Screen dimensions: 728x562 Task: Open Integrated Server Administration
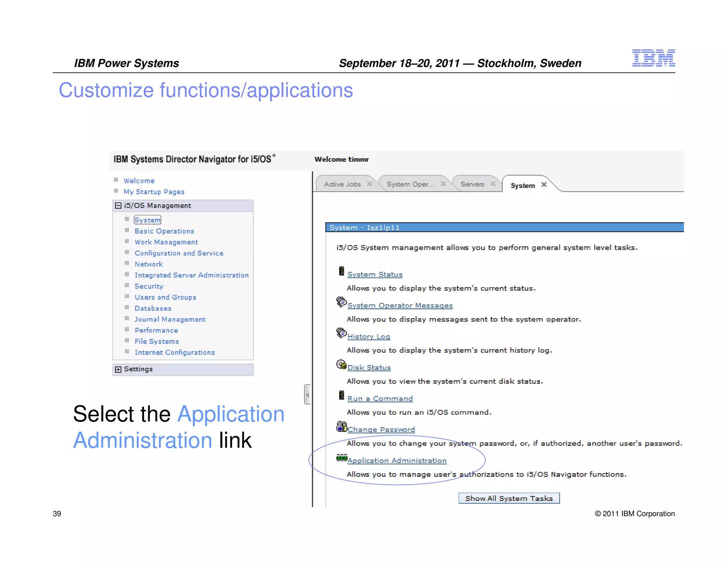tap(192, 275)
